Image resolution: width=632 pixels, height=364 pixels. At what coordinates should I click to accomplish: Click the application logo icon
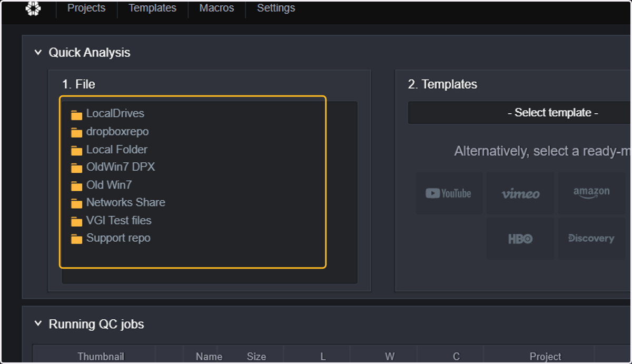tap(33, 8)
